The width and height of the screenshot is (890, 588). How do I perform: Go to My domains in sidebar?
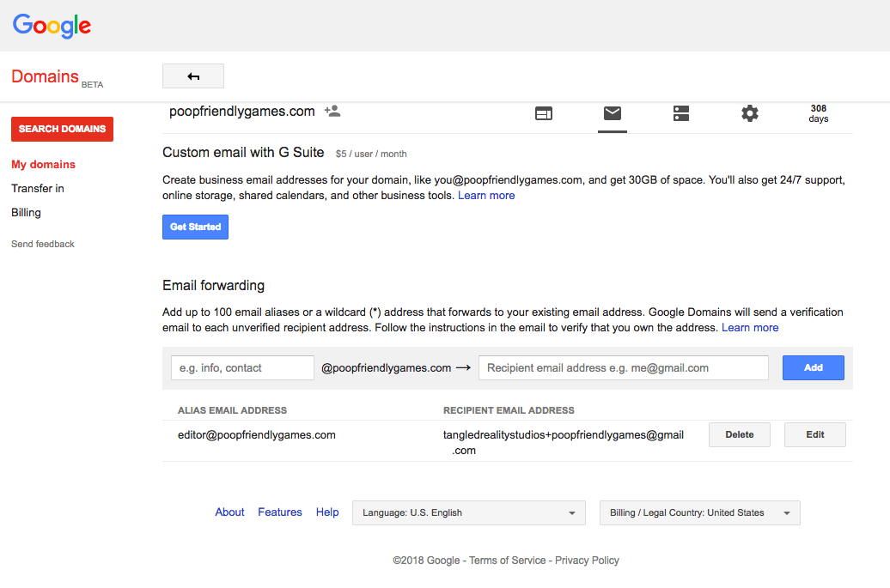(43, 165)
